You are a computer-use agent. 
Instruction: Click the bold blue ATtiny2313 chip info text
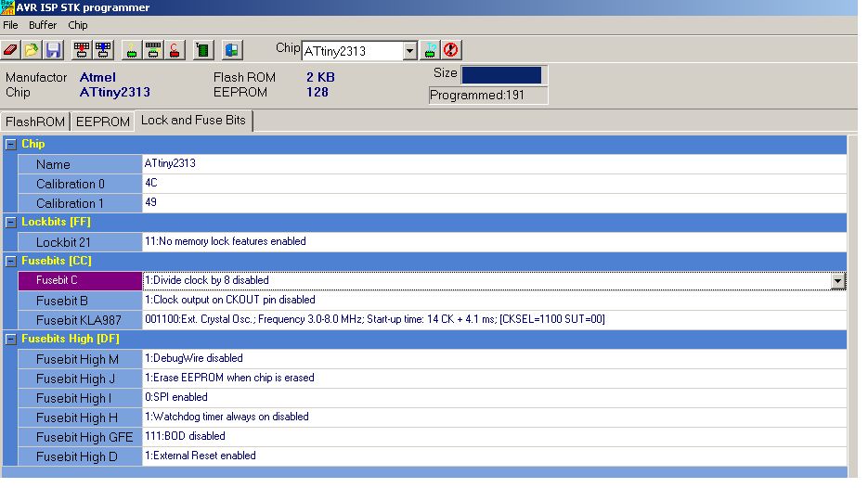tap(114, 93)
